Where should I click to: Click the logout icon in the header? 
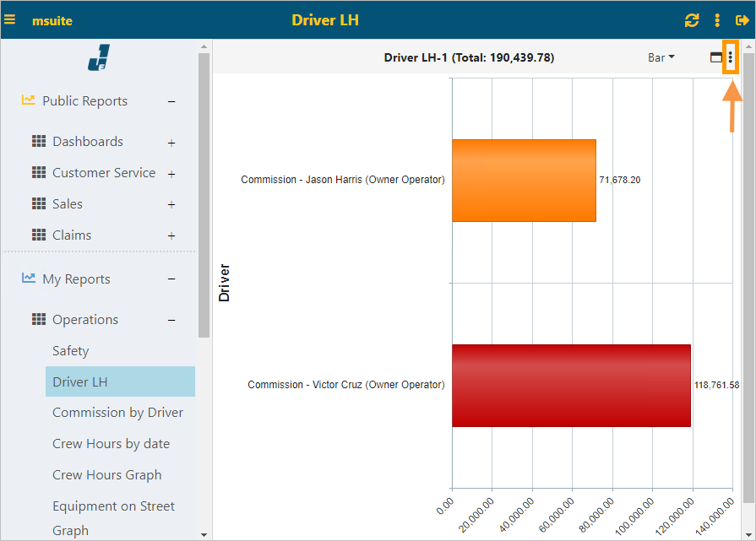(x=742, y=20)
